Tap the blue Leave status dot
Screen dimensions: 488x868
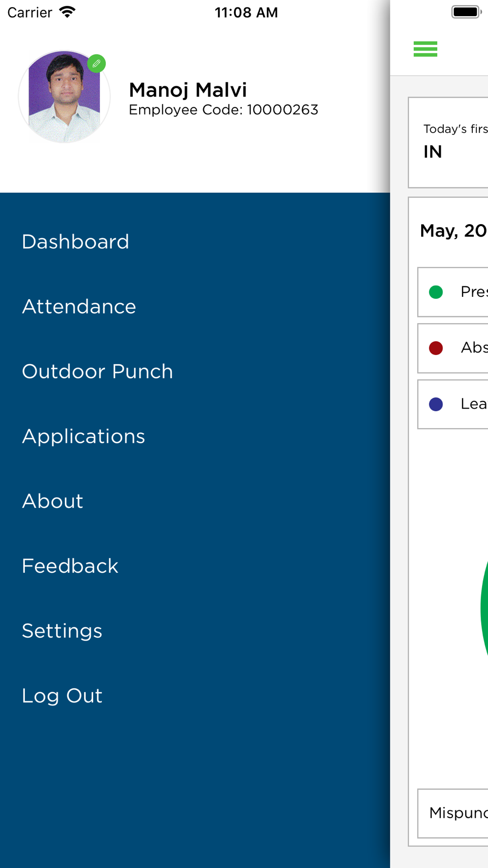pyautogui.click(x=436, y=404)
